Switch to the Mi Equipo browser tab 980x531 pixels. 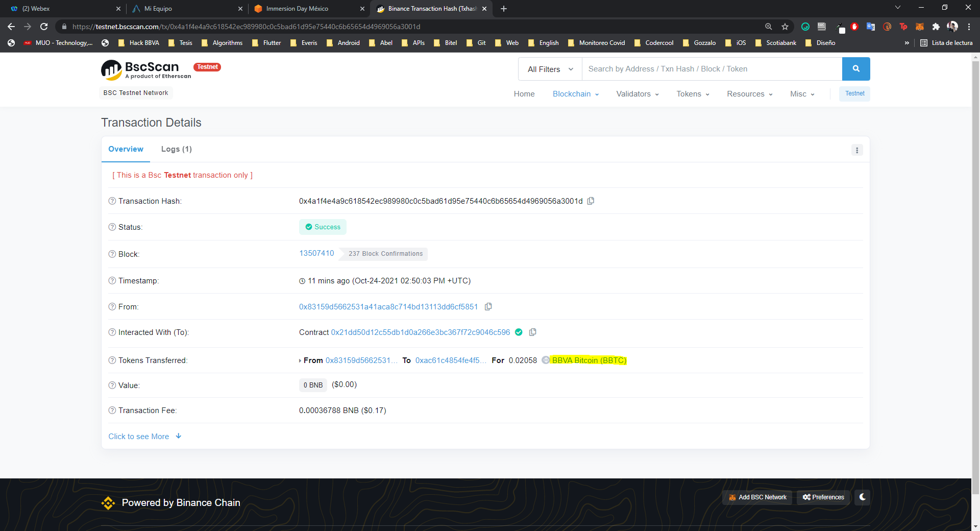pos(186,9)
